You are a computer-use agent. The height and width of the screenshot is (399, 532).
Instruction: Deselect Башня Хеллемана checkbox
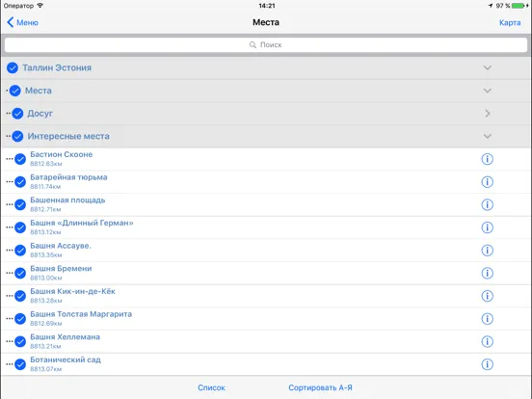tap(20, 342)
